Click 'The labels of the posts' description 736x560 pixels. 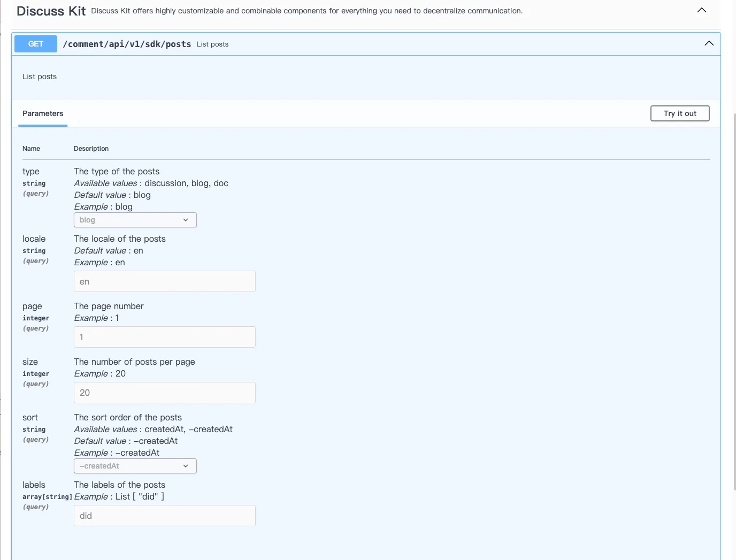(x=120, y=485)
